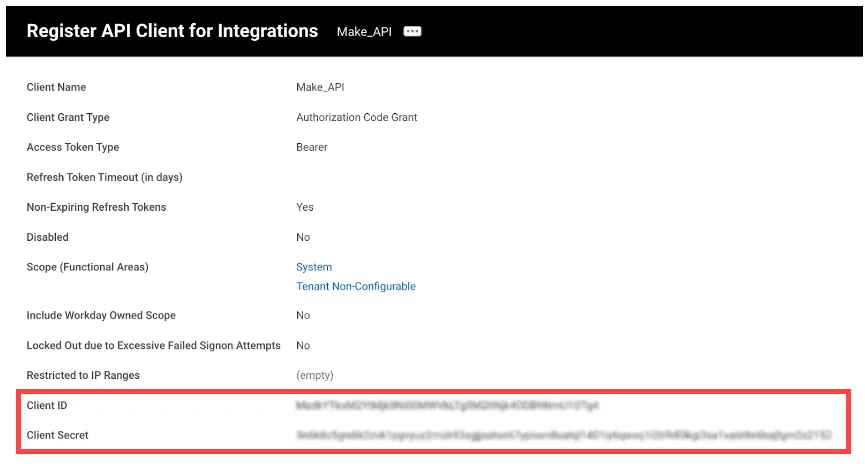Click the Locked Out due to Excessive Failed Signon Attempts label
865x464 pixels.
153,345
